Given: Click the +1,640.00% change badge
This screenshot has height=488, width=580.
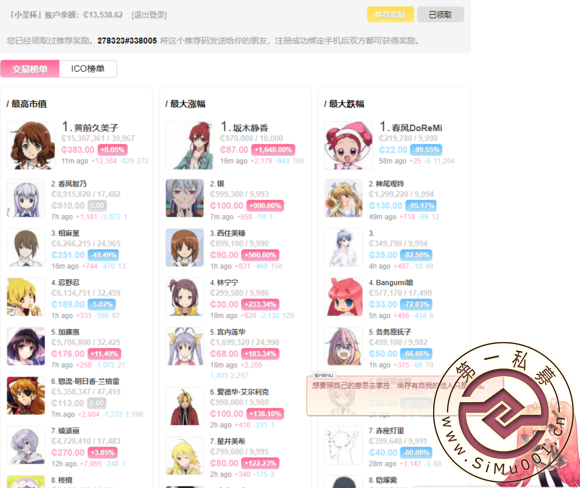Looking at the screenshot, I should (273, 150).
